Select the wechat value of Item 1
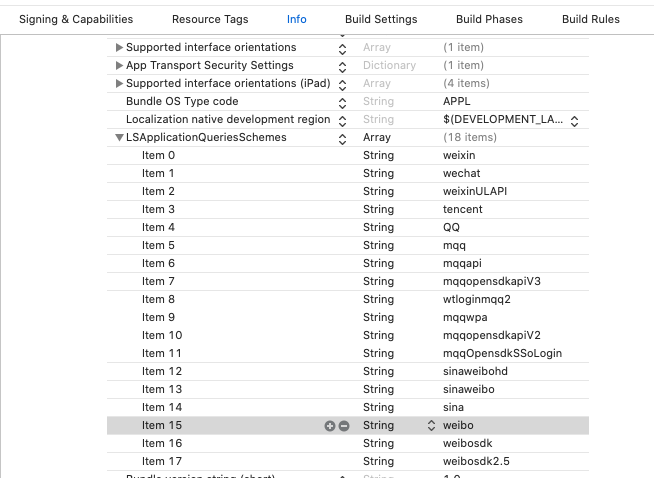The image size is (654, 478). click(x=461, y=173)
